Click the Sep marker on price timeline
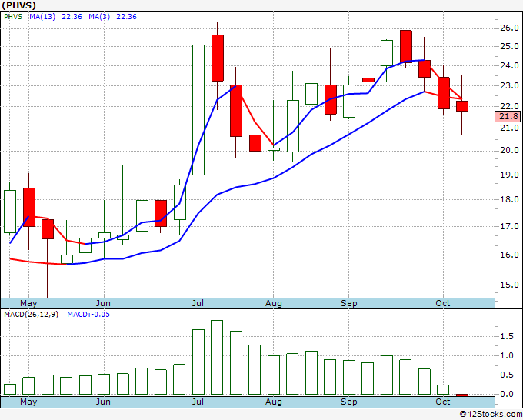Screen dimensions: 523x420 (349, 303)
